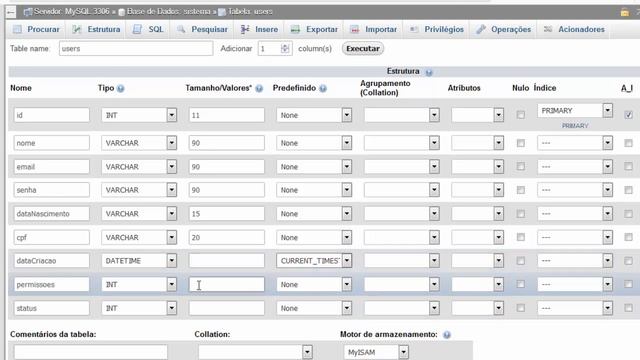Open Índice dropdown showing PRIMARY

point(575,110)
